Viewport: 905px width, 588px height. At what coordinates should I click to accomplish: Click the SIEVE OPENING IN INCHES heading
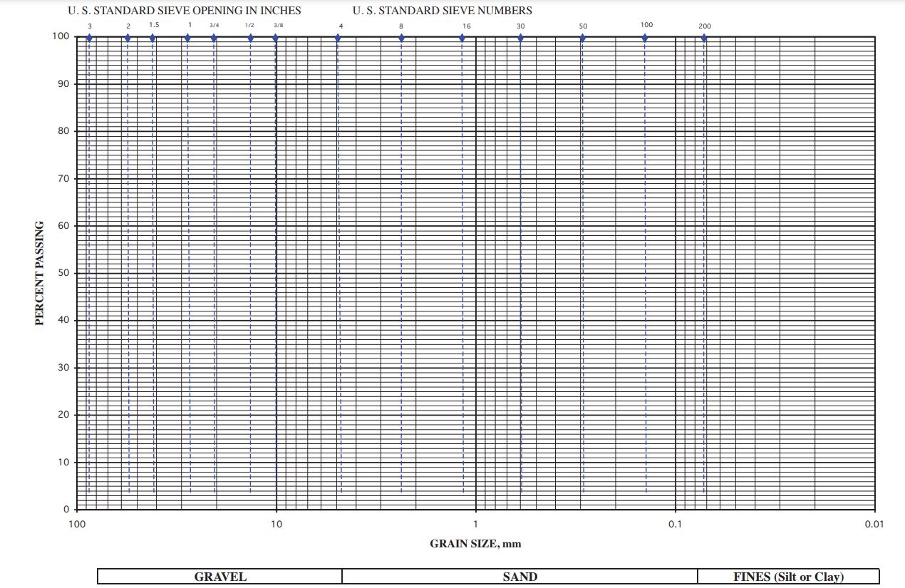tap(184, 10)
